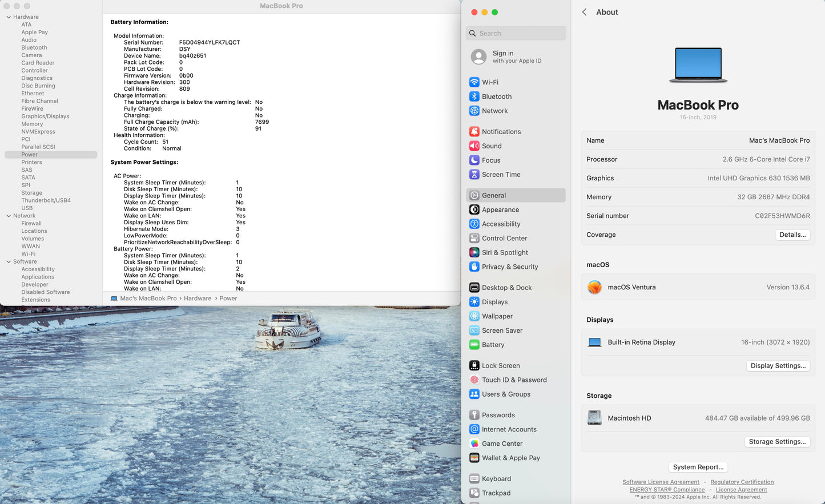
Task: Open Notifications using the bell icon
Action: 474,131
